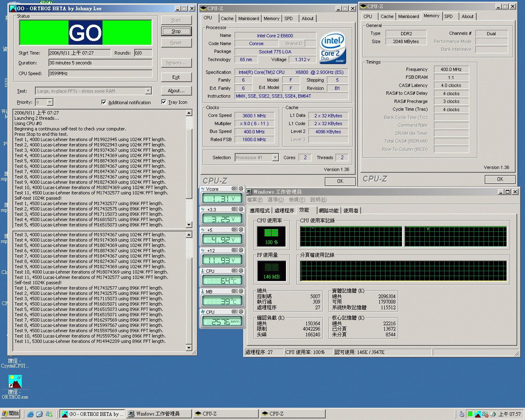525x420 pixels.
Task: Click Core Speed value 3600.1 MHz
Action: click(254, 116)
